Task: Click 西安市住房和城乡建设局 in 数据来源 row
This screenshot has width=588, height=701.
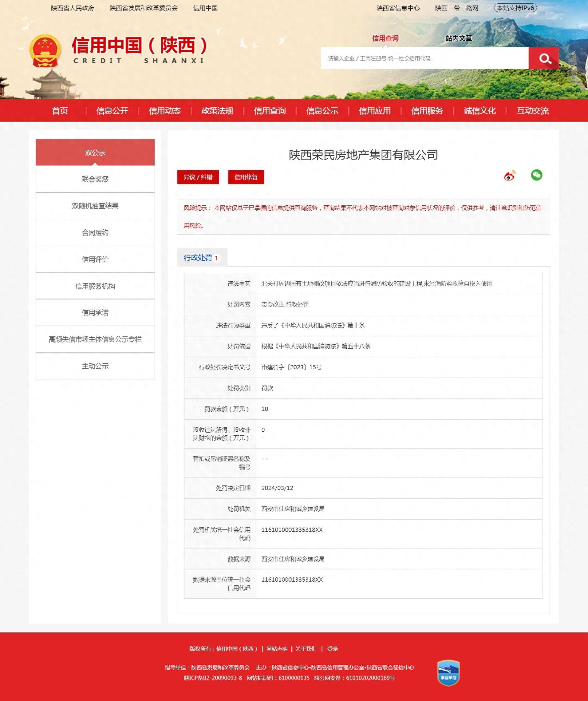Action: (x=293, y=559)
